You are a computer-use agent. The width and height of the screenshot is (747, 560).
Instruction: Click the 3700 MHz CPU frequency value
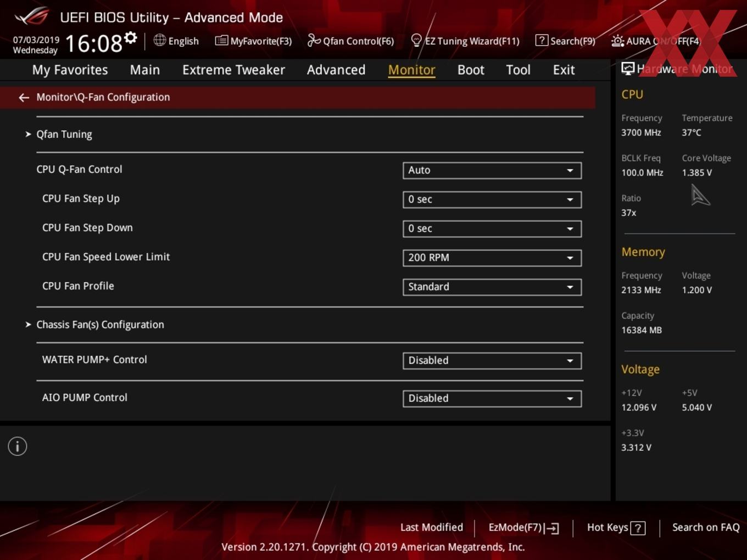[x=641, y=132]
